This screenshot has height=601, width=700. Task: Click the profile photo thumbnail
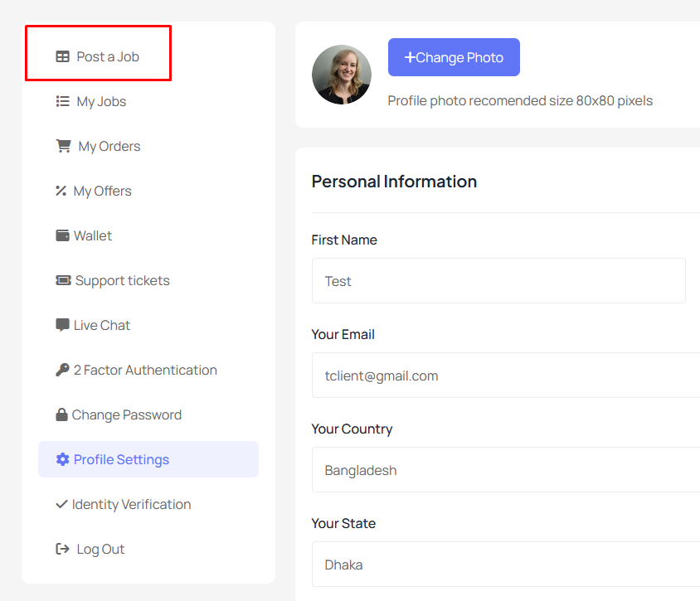point(342,75)
